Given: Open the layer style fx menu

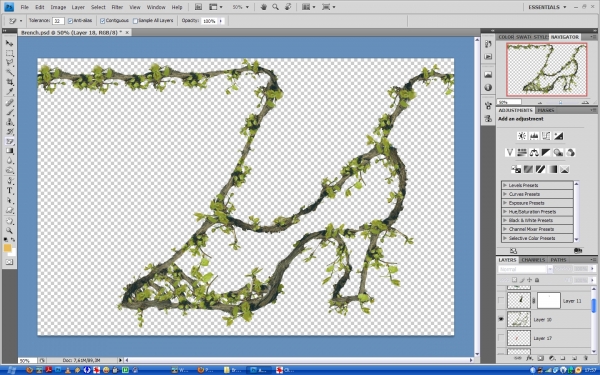Looking at the screenshot, I should pyautogui.click(x=529, y=359).
